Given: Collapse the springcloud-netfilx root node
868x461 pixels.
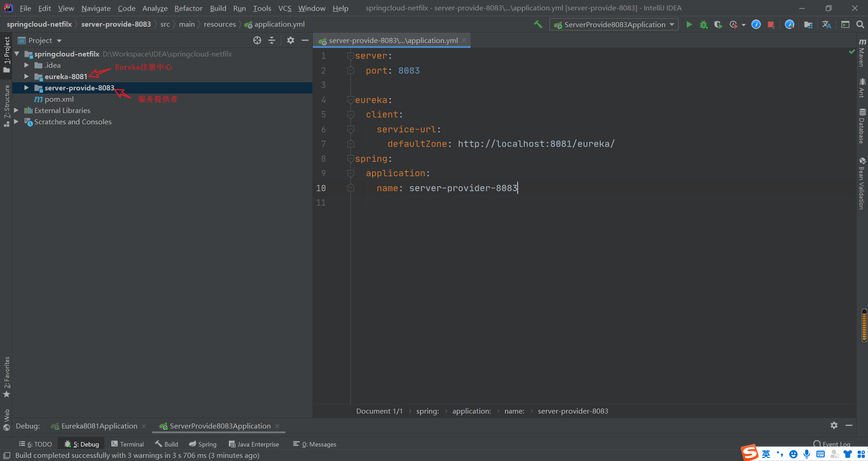Looking at the screenshot, I should [x=17, y=54].
